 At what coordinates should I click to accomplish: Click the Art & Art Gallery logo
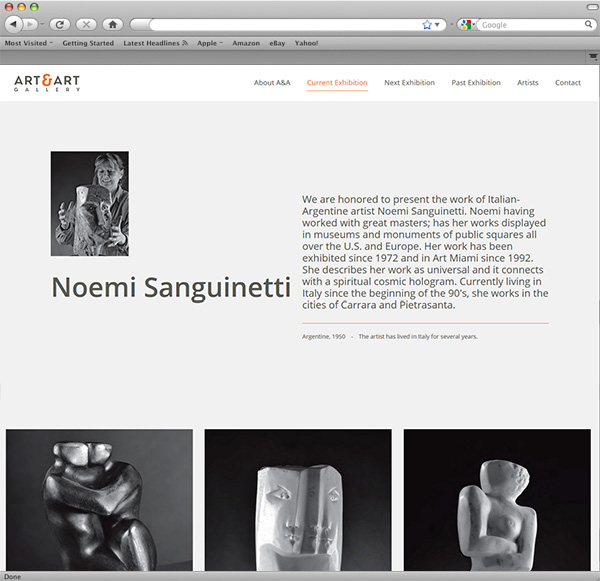click(47, 83)
